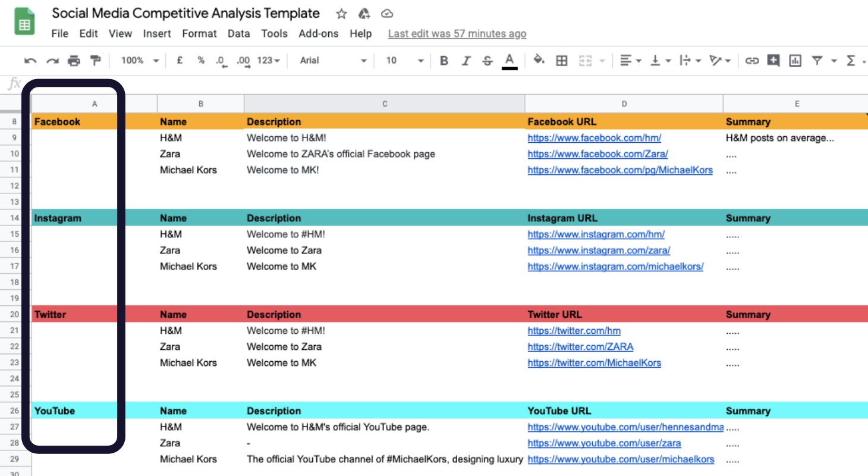Select column D by its header

[x=624, y=104]
